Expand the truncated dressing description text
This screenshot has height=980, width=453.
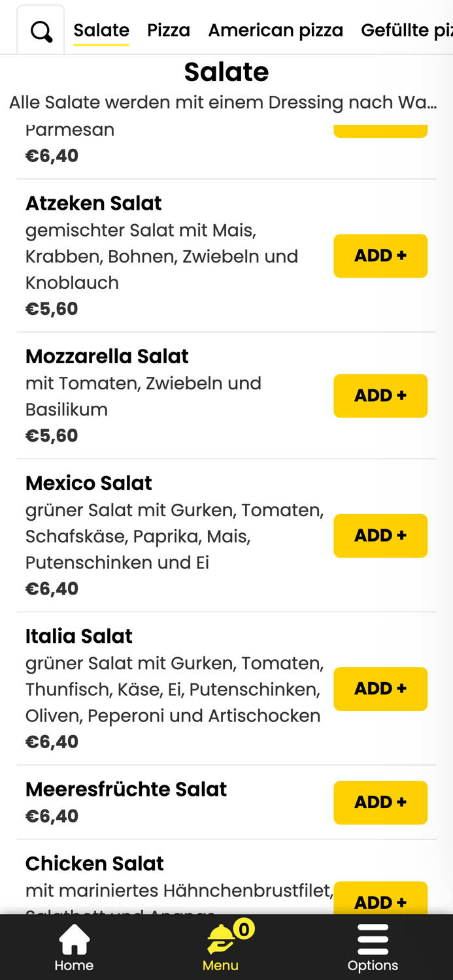tap(226, 102)
